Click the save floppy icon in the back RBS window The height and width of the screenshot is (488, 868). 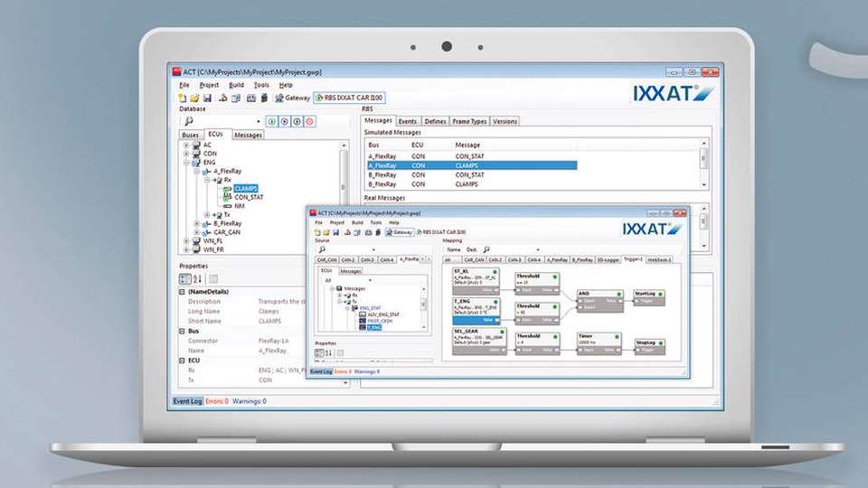[207, 98]
